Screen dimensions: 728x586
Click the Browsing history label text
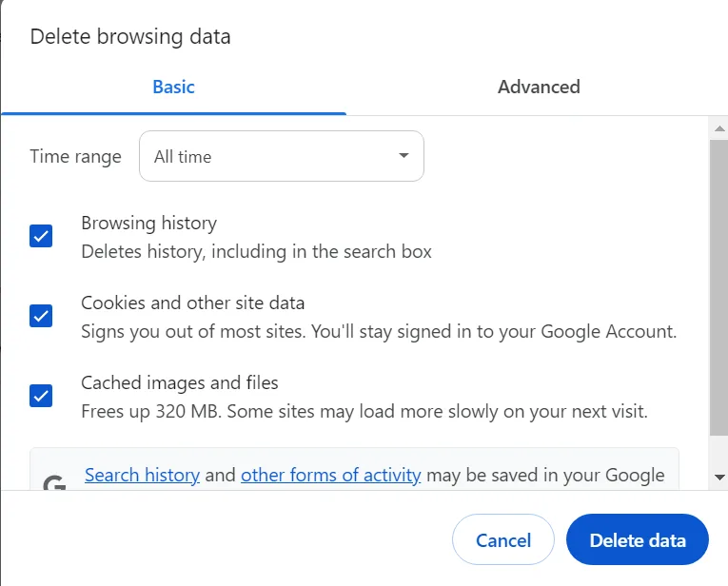pyautogui.click(x=149, y=224)
